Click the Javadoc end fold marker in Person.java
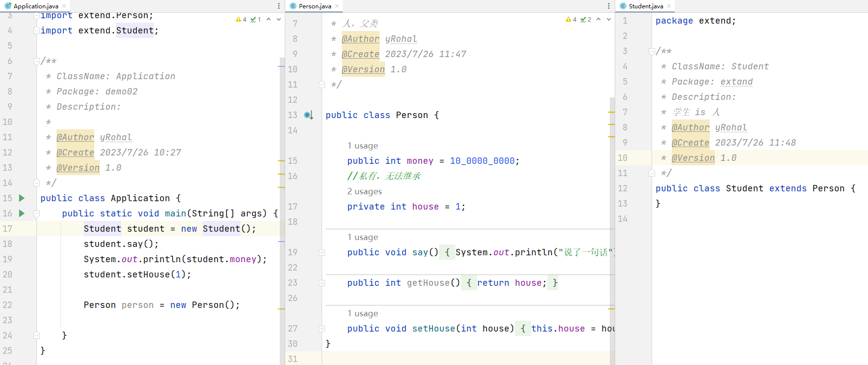 click(x=322, y=85)
